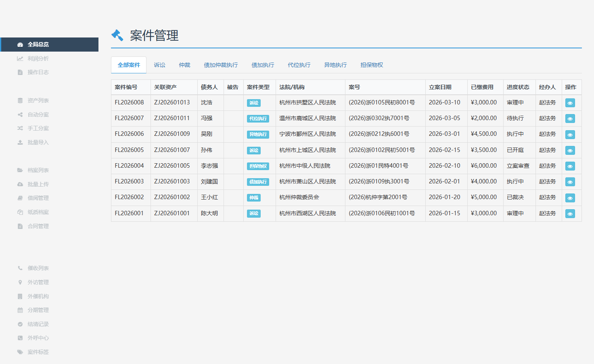Click the 分期管理 calendar icon

point(20,310)
